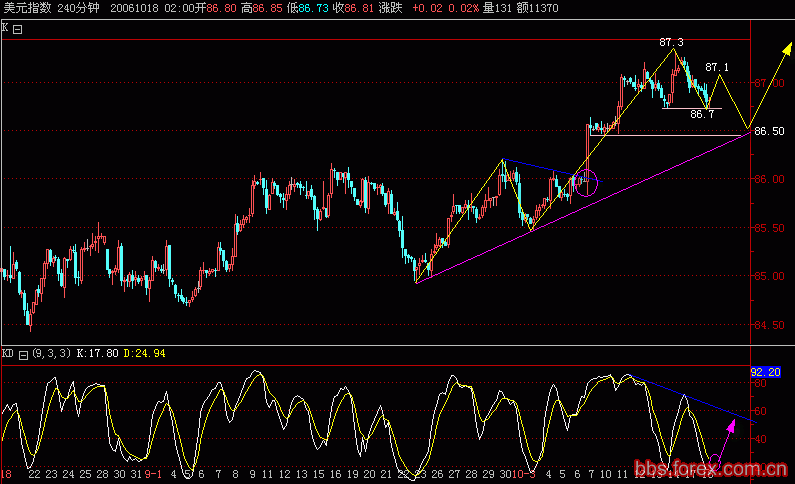The width and height of the screenshot is (795, 484).
Task: Click the 87.00 price axis label
Action: tap(769, 83)
